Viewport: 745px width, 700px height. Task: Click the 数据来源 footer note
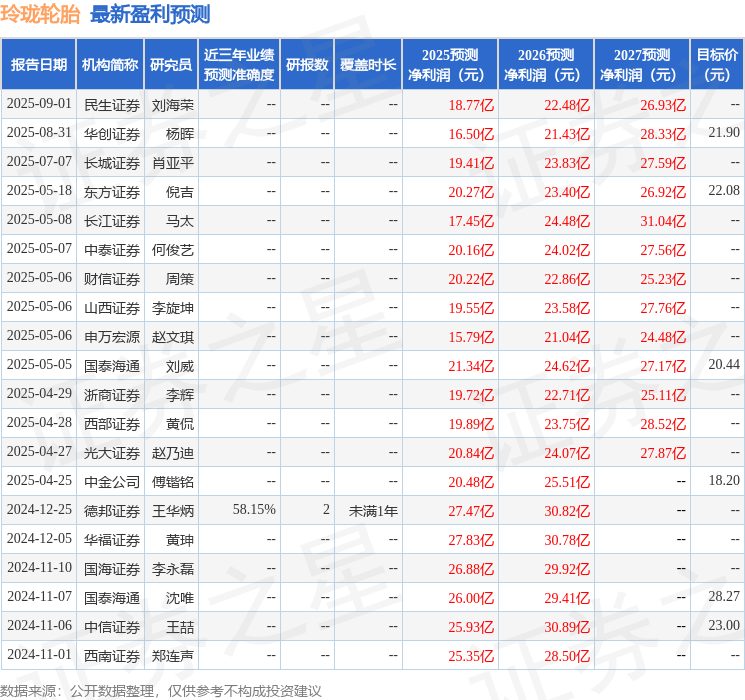tap(161, 691)
